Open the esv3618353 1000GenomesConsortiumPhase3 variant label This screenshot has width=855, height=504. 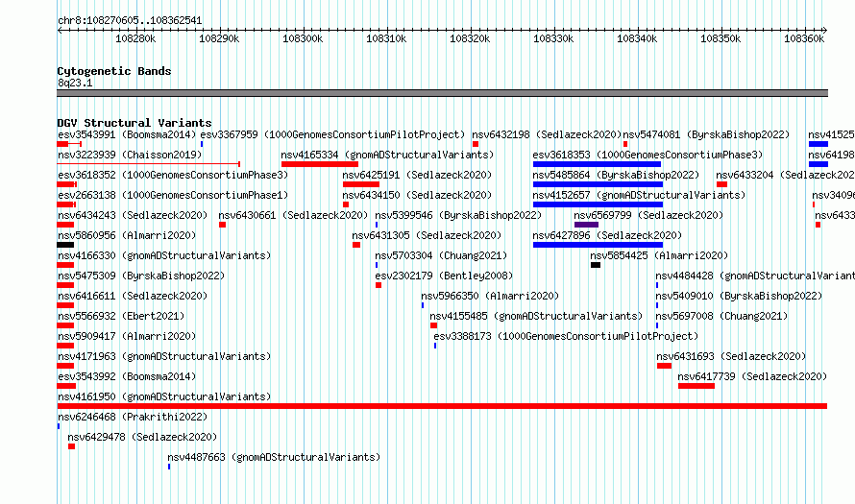(x=647, y=155)
